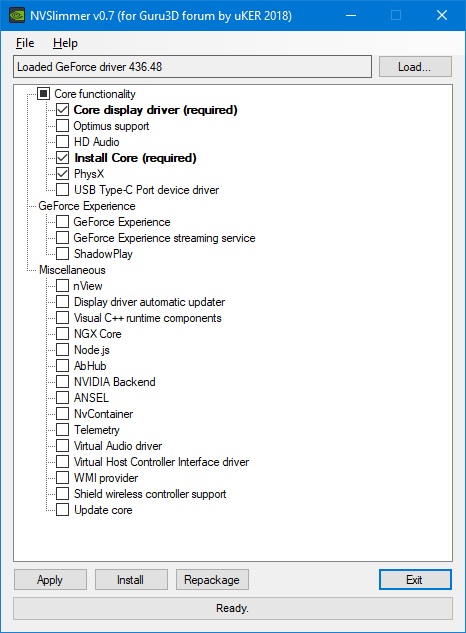Click the Repackage button
Image resolution: width=466 pixels, height=633 pixels.
coord(212,580)
